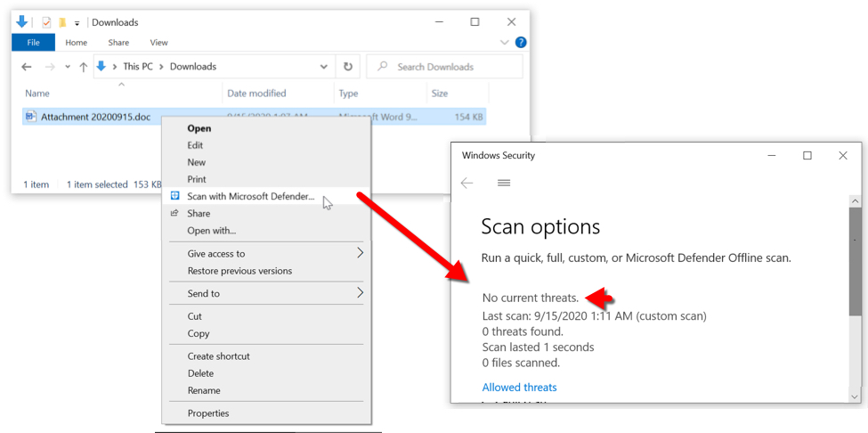This screenshot has height=433, width=868.
Task: Click the New folder quick access icon
Action: (x=63, y=22)
